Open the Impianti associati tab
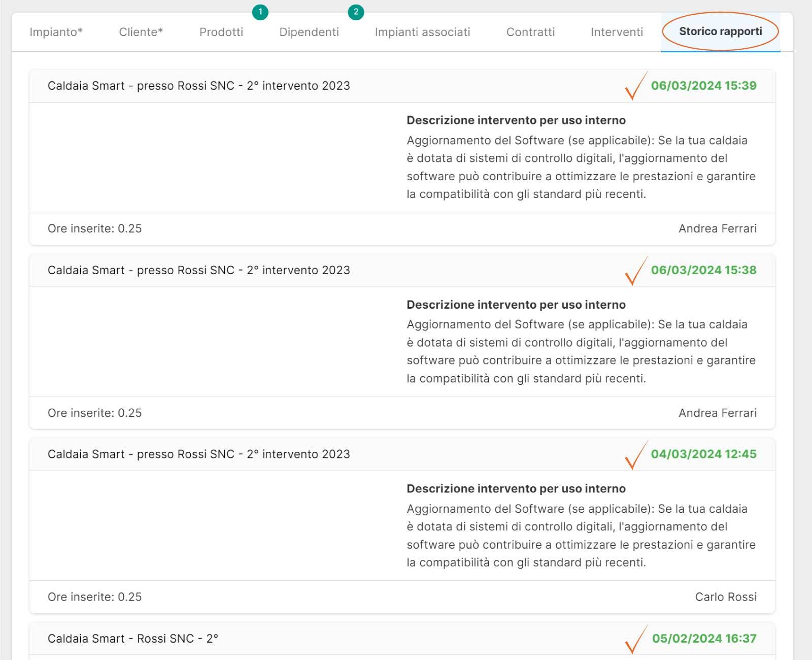Screen dimensions: 812x660 (x=422, y=32)
